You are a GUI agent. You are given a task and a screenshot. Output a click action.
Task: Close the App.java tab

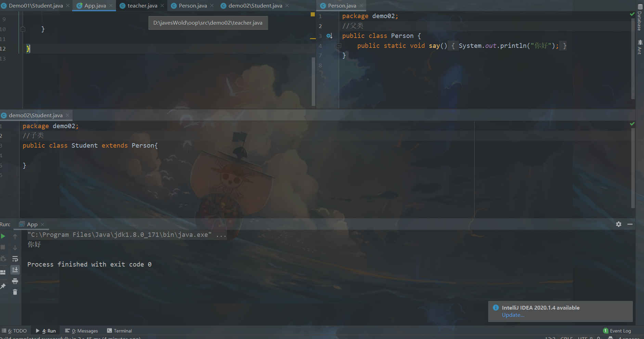[x=111, y=5]
